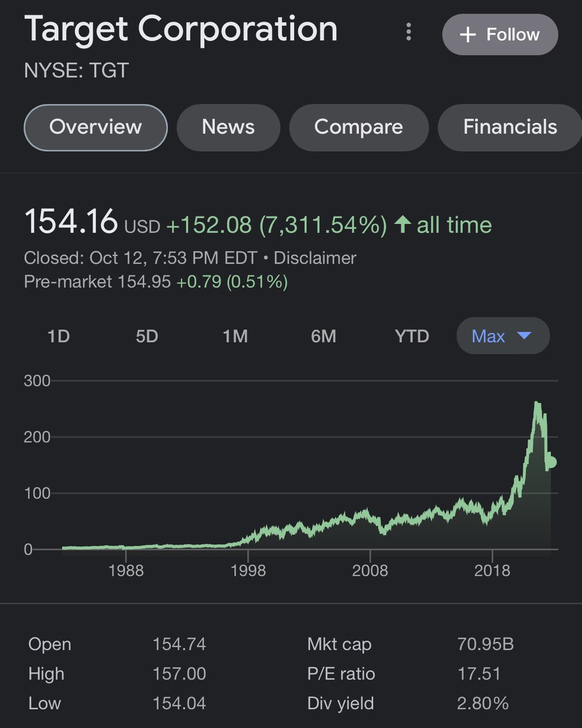Click the 100 y-axis label
This screenshot has height=728, width=582.
point(37,493)
